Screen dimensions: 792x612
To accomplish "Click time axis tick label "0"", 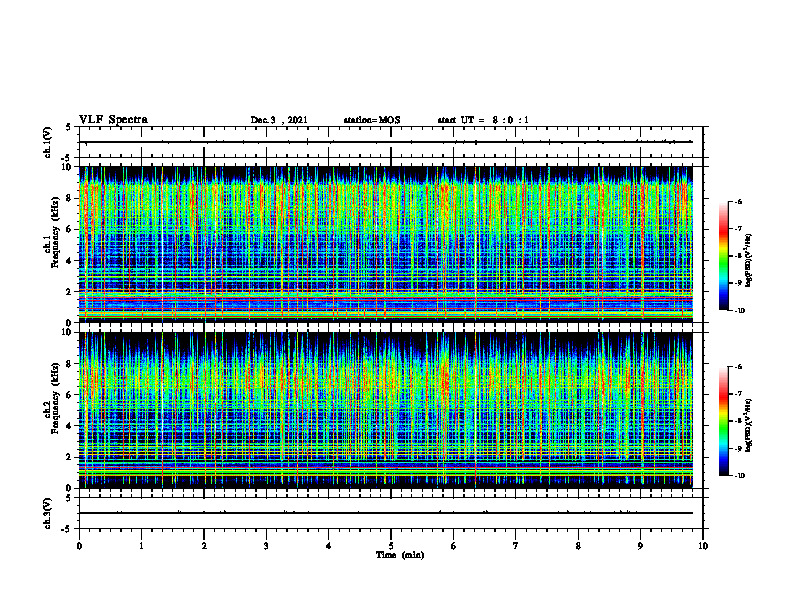I will 79,546.
